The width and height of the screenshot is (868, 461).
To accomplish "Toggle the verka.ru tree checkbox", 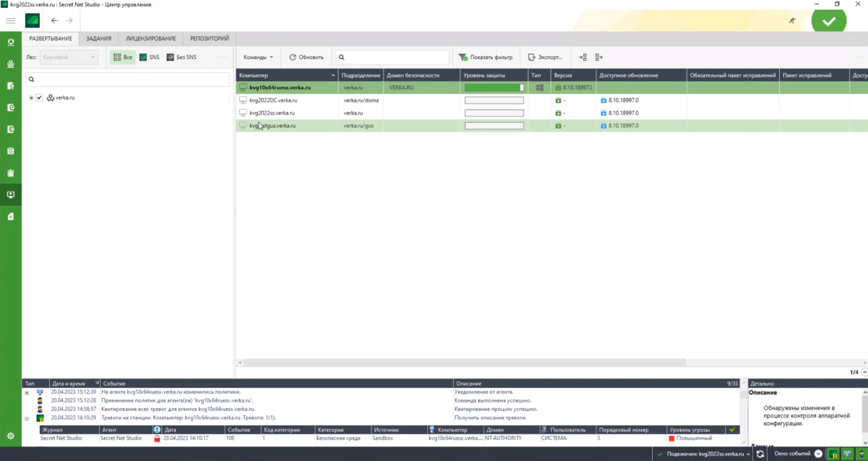I will click(39, 98).
